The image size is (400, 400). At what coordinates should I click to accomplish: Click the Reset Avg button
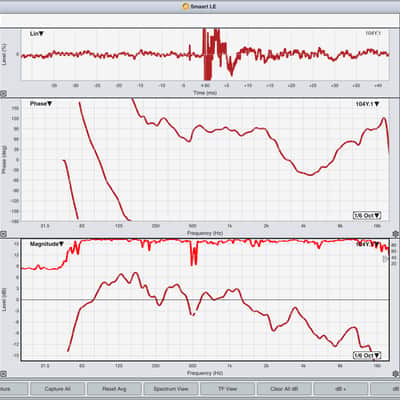pos(114,389)
